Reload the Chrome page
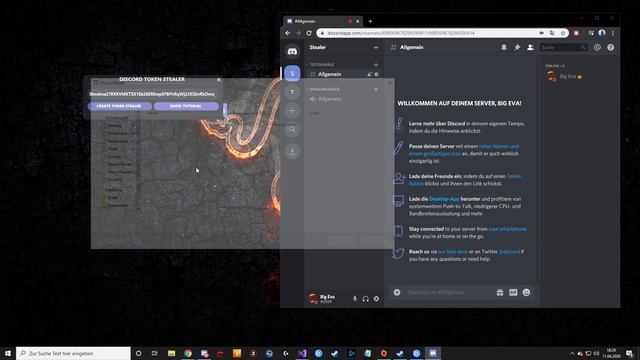The image size is (640, 360). tap(309, 33)
